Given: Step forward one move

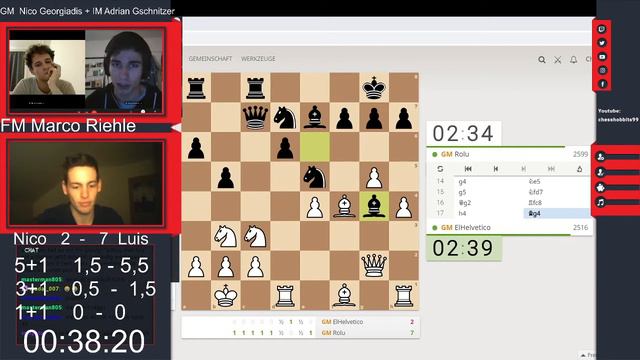Looking at the screenshot, I should click(524, 169).
